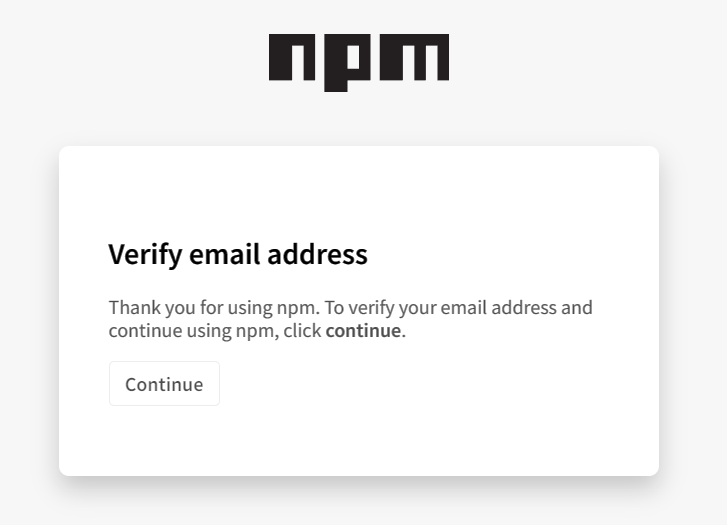Click the phrase To verify your email
The height and width of the screenshot is (525, 727).
[406, 307]
